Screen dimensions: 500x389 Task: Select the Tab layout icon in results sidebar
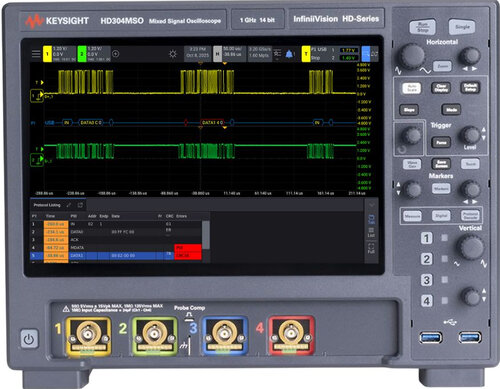pyautogui.click(x=371, y=219)
